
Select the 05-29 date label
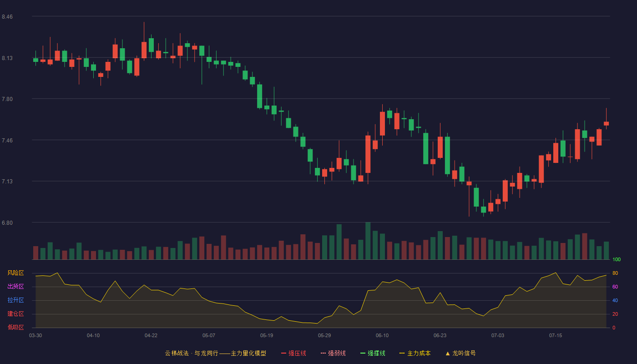click(324, 335)
